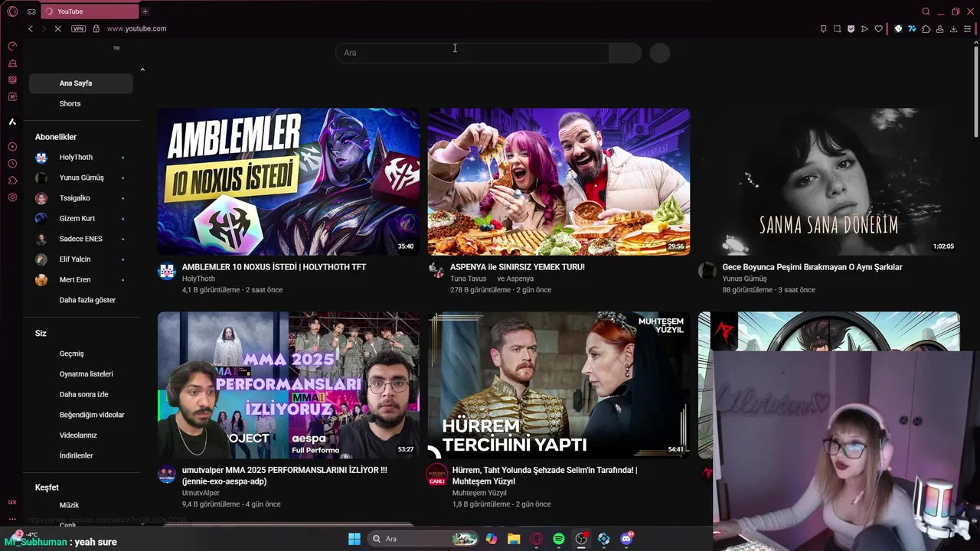This screenshot has height=551, width=980.
Task: Open Shorts from the sidebar
Action: point(81,103)
